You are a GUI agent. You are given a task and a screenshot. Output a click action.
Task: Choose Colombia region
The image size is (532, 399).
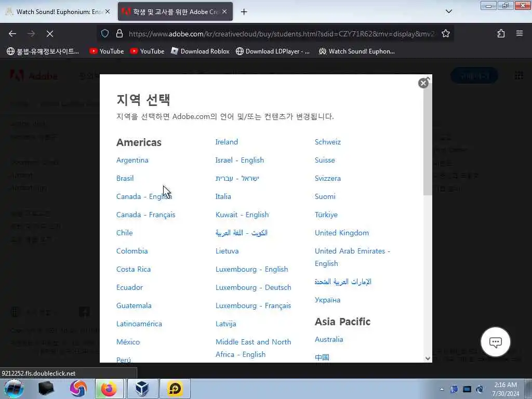click(x=132, y=251)
